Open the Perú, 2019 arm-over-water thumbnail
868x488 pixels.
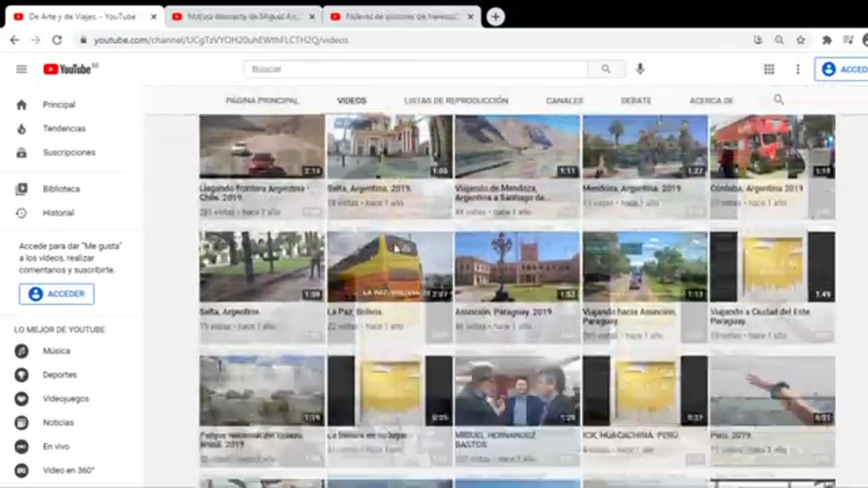pyautogui.click(x=772, y=391)
